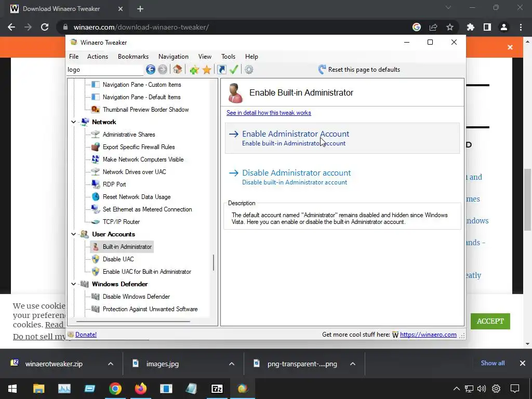This screenshot has width=532, height=399.
Task: Click Show all downloads
Action: click(493, 363)
